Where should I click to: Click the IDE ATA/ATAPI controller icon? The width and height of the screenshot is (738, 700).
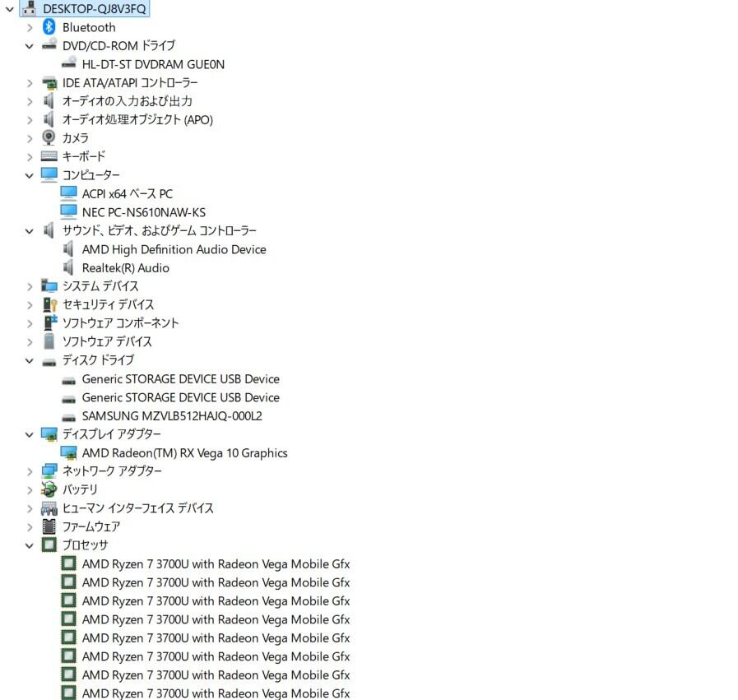pyautogui.click(x=49, y=83)
